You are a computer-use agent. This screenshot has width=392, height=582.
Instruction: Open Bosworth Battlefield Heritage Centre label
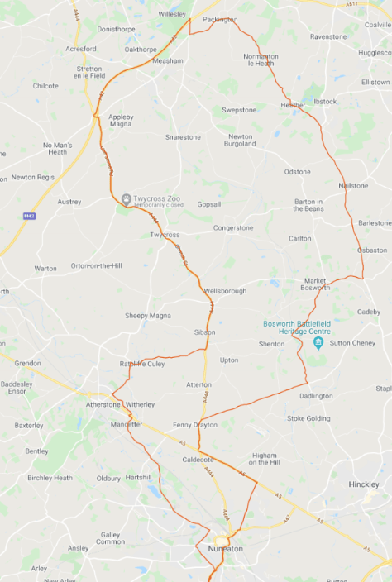[x=297, y=327]
